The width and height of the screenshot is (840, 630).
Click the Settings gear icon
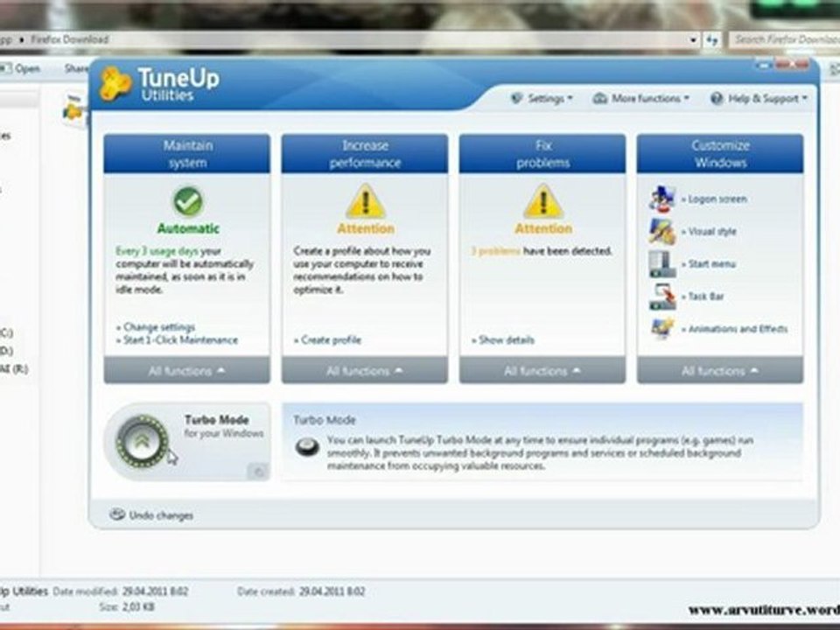click(516, 98)
